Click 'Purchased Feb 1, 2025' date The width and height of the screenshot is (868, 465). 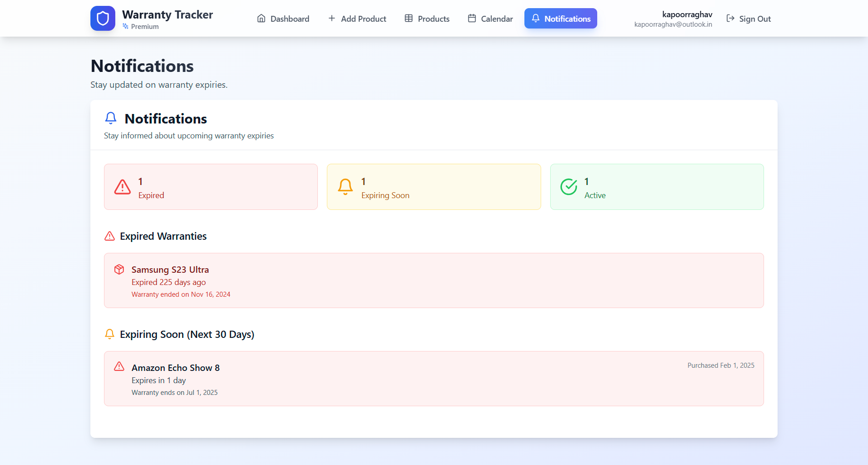pos(721,365)
